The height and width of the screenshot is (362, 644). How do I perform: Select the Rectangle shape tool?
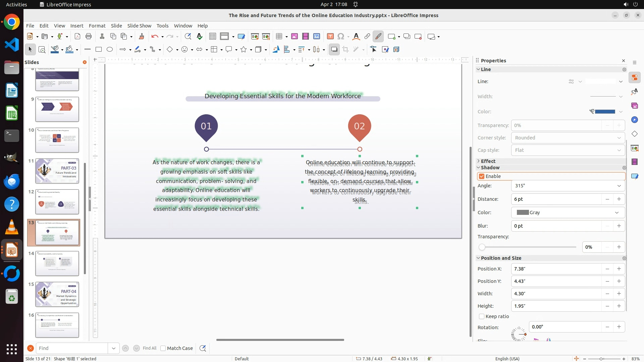99,50
